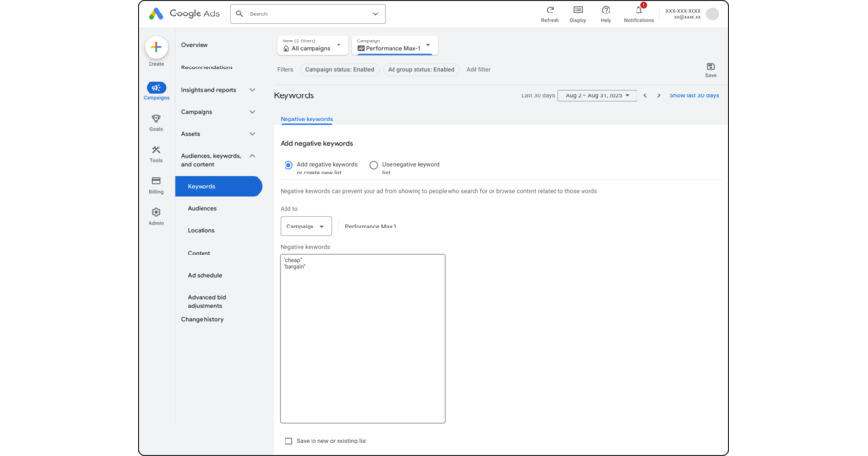Click Campaign status: Enabled filter chip

point(339,70)
